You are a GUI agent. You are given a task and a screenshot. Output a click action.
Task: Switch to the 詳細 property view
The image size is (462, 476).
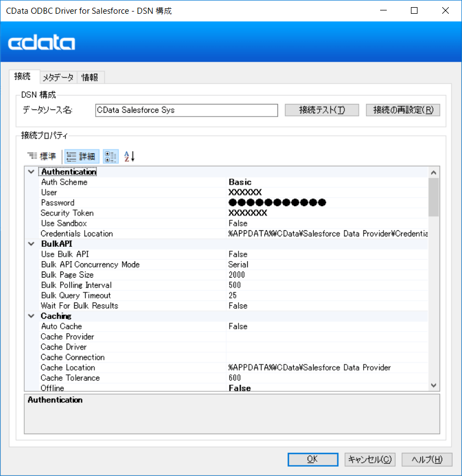click(x=81, y=156)
